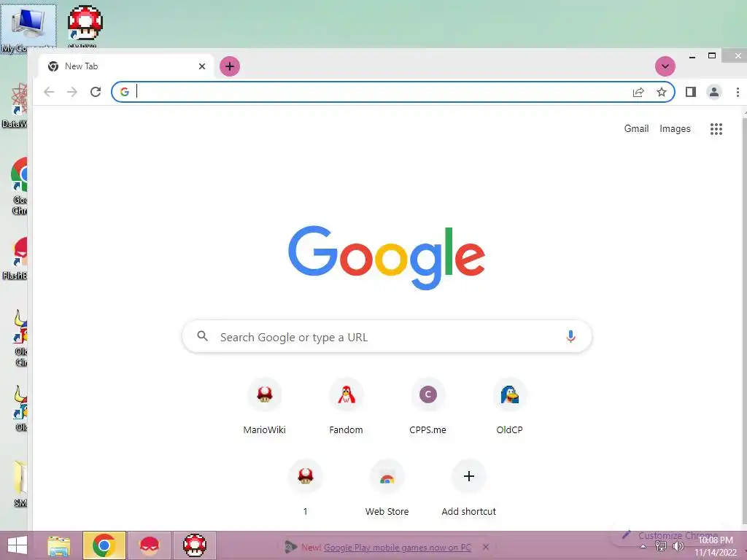
Task: Click taskbar clock showing 10:08 PM
Action: pyautogui.click(x=715, y=546)
